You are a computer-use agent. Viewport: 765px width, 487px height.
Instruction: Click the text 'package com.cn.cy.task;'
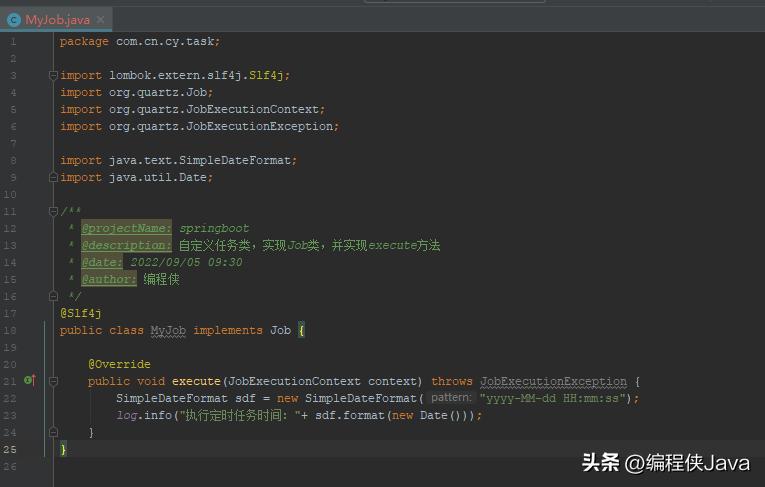[x=140, y=41]
